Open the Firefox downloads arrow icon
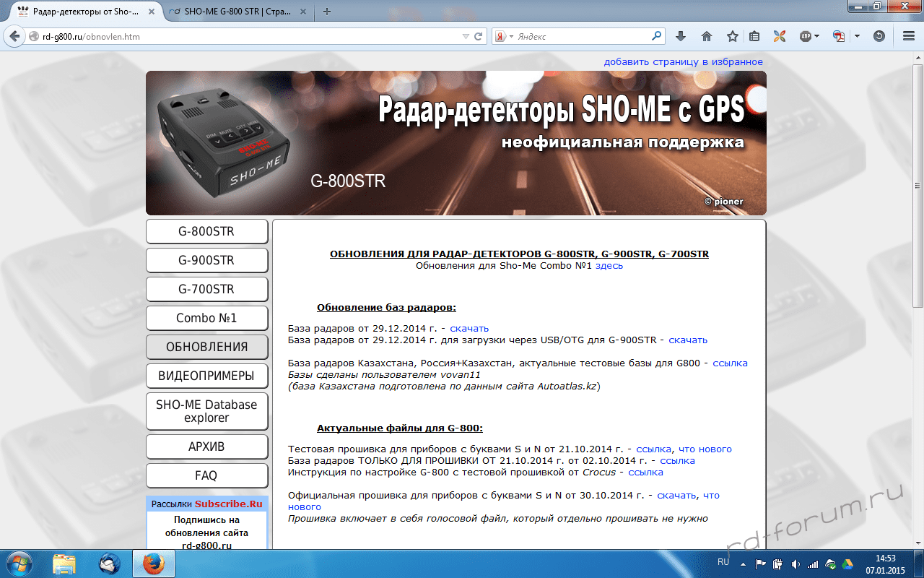Screen dimensions: 924x578 pyautogui.click(x=680, y=36)
